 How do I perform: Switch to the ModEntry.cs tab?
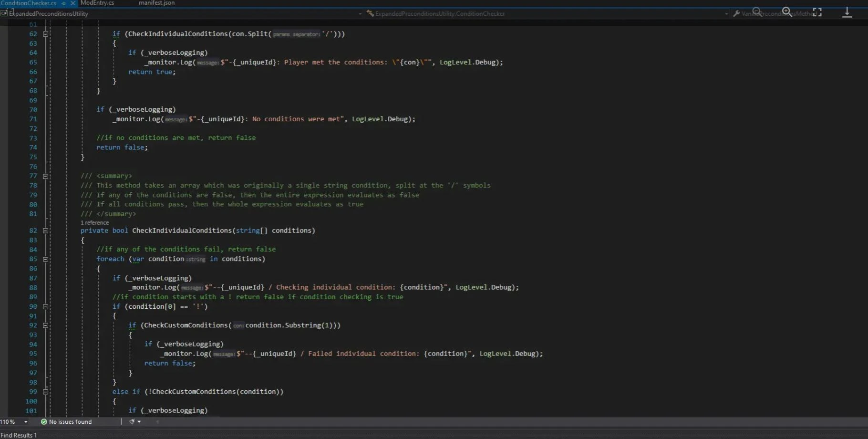97,3
